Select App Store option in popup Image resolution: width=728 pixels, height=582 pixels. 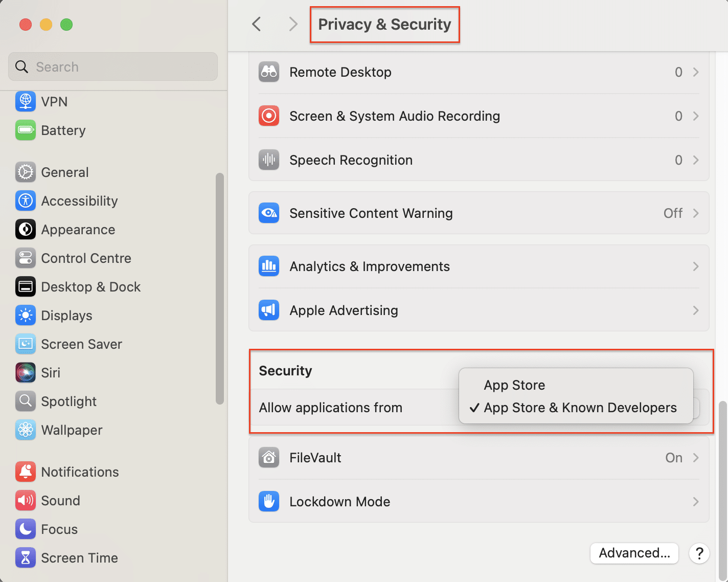[514, 385]
